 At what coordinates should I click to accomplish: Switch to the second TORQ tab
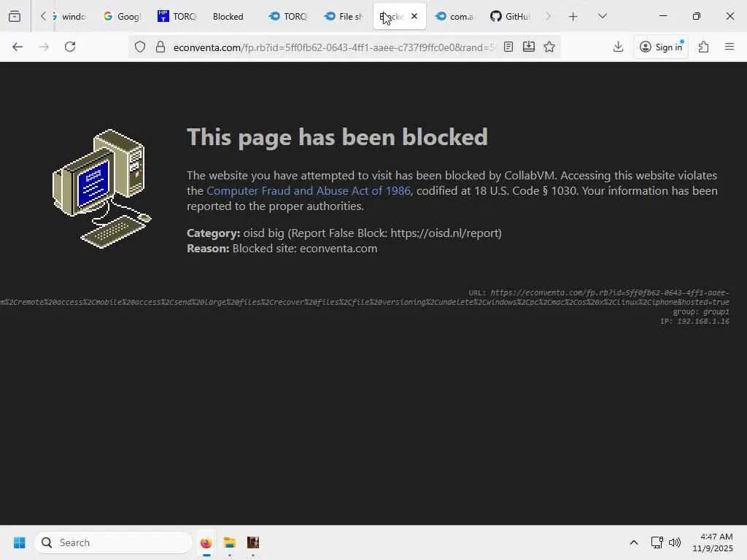[288, 17]
